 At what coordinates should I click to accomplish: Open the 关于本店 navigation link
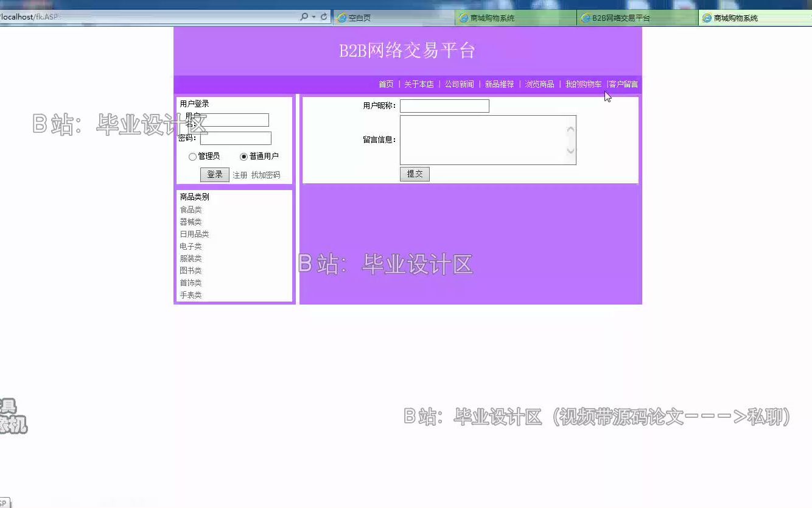(419, 84)
